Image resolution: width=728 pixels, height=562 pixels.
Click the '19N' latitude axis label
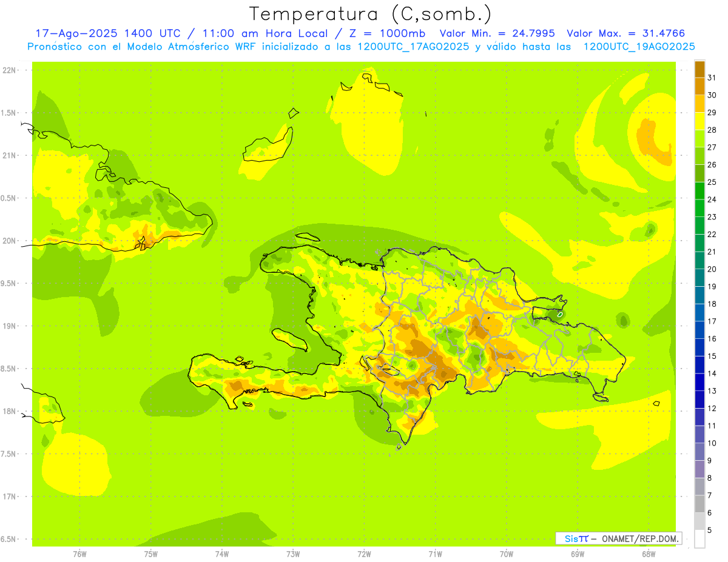(x=8, y=326)
